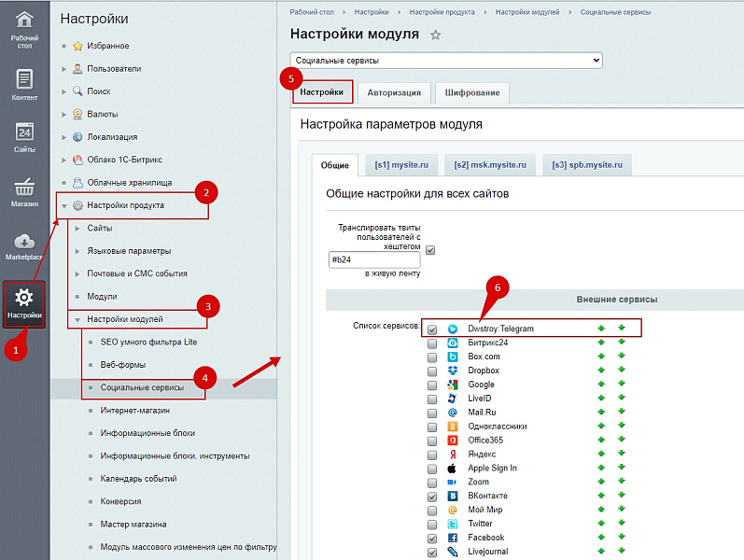Open the Контент section icon
The height and width of the screenshot is (560, 744).
(x=24, y=84)
